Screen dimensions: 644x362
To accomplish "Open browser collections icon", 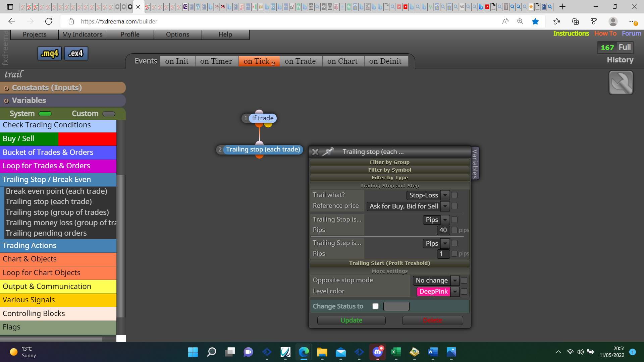I will pyautogui.click(x=575, y=21).
